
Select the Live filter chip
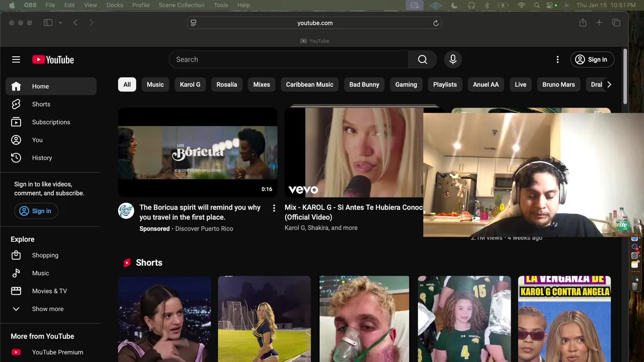coord(520,84)
